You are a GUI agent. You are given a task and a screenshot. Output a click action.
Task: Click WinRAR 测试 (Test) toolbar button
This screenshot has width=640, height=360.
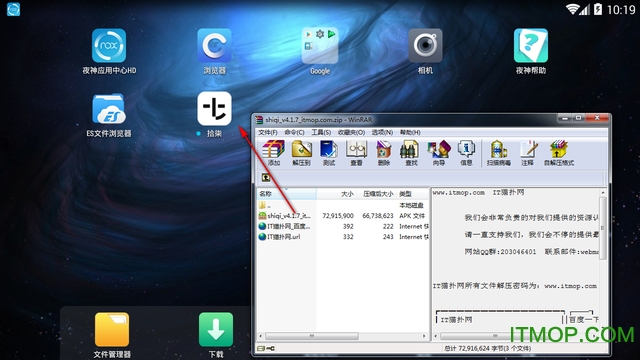[x=329, y=153]
